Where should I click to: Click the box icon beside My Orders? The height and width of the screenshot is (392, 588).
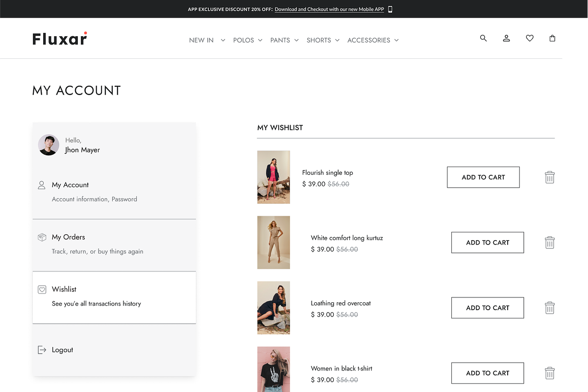42,237
